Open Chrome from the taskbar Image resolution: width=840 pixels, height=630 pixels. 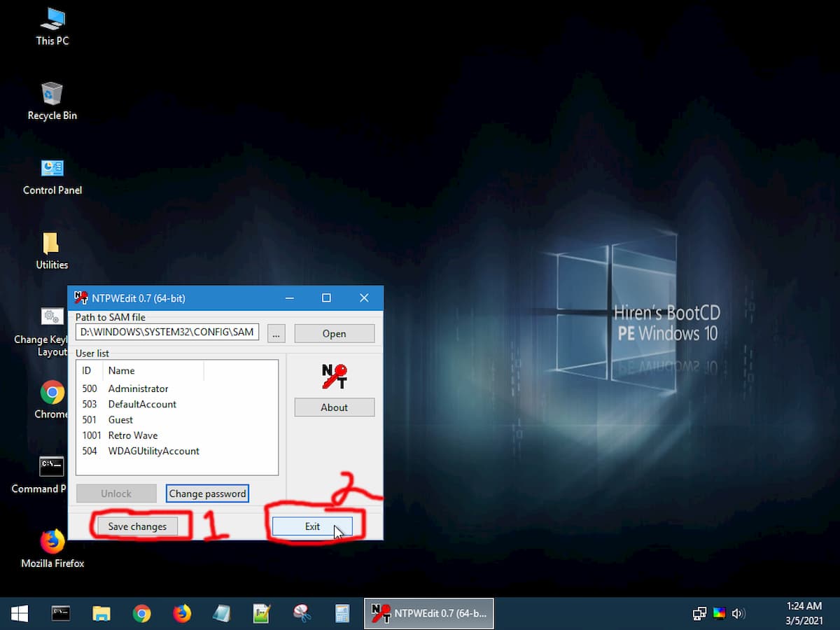(141, 614)
